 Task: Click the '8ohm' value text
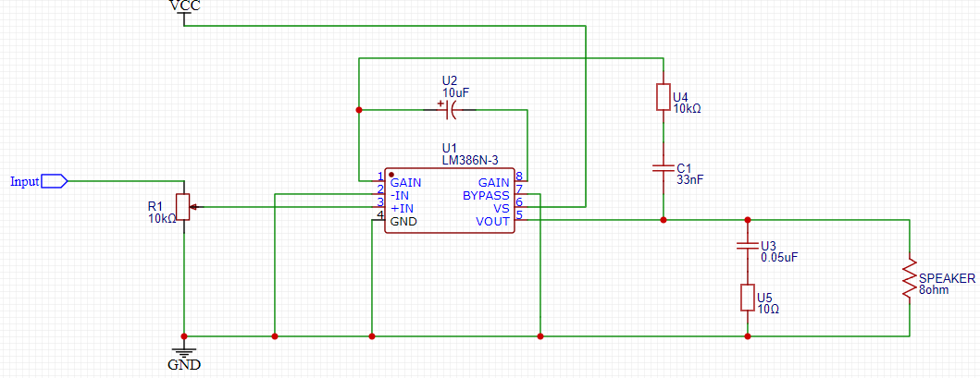933,290
